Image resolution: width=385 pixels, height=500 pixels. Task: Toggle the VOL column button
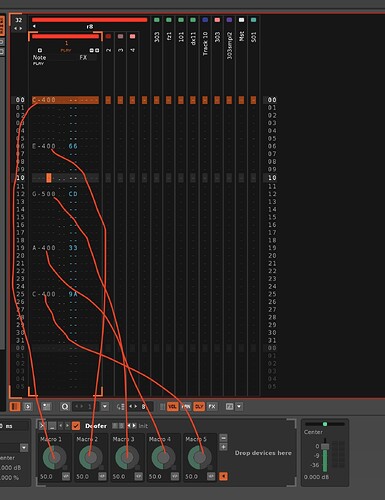coord(172,406)
